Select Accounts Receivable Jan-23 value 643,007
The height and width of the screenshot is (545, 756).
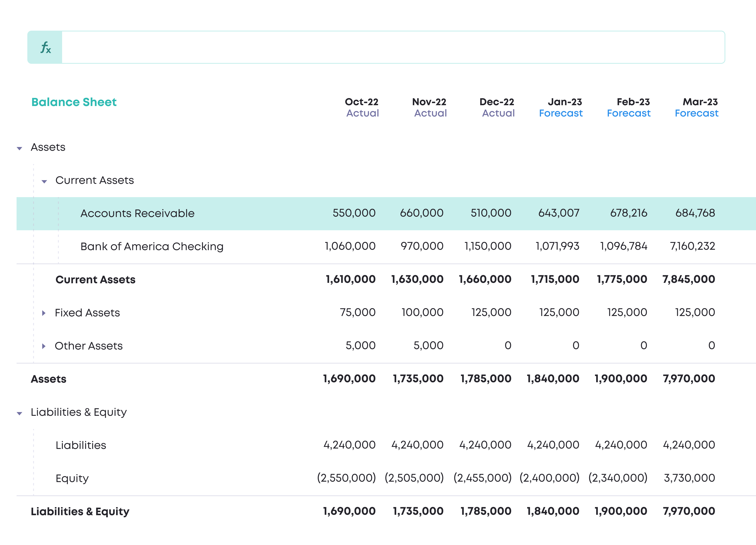559,213
